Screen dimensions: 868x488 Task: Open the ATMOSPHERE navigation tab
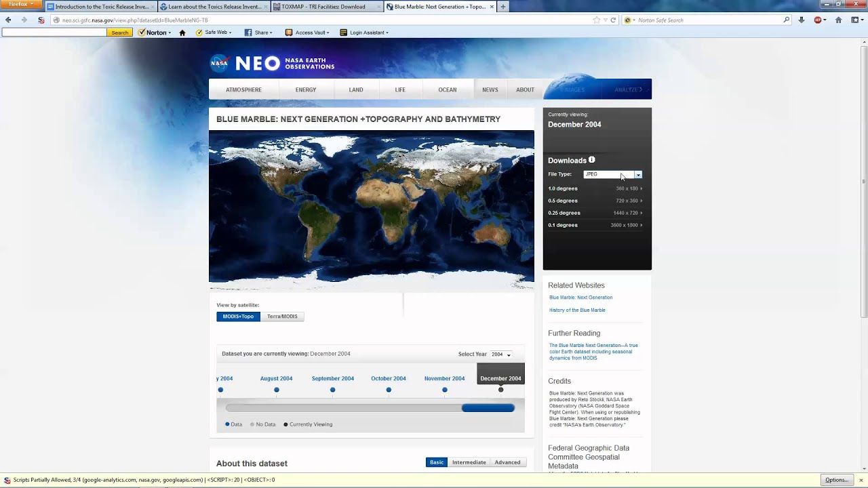click(243, 89)
